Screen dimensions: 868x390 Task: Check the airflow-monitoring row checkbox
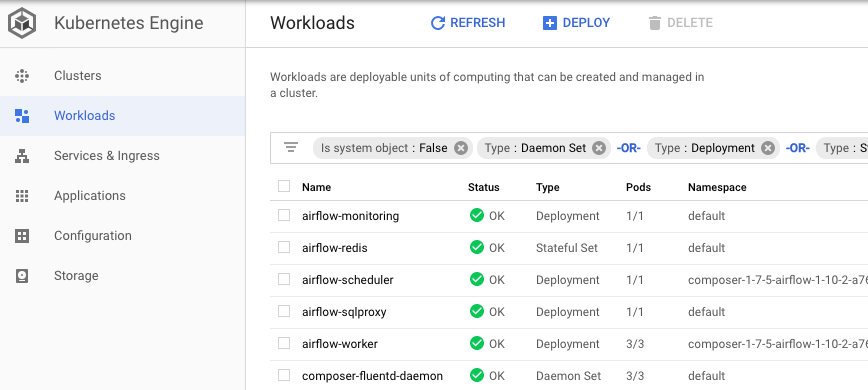coord(284,215)
